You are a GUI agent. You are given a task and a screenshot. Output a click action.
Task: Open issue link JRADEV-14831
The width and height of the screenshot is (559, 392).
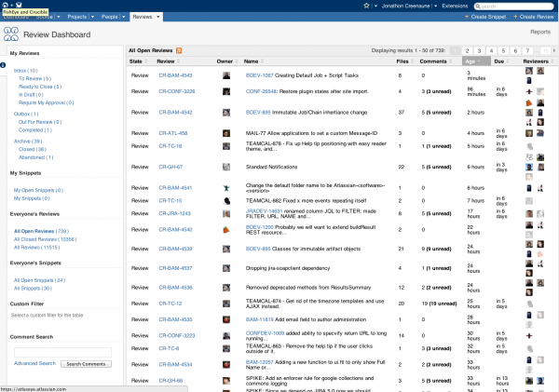(265, 211)
